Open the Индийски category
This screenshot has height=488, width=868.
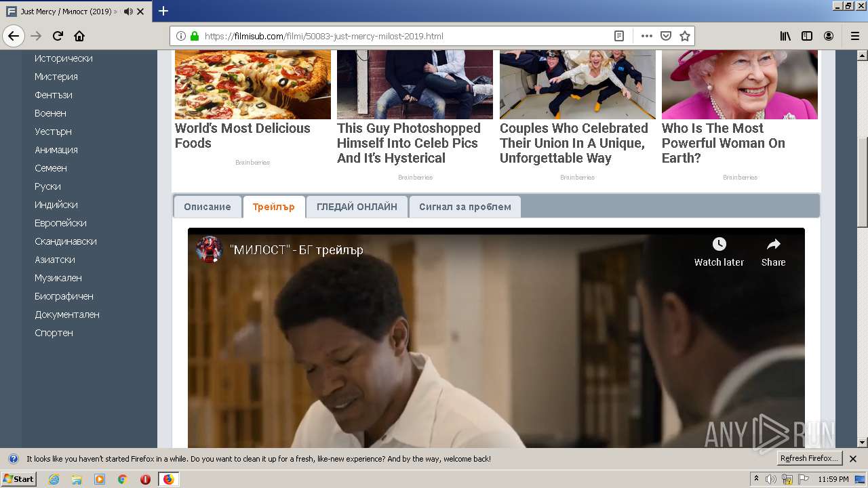(56, 205)
